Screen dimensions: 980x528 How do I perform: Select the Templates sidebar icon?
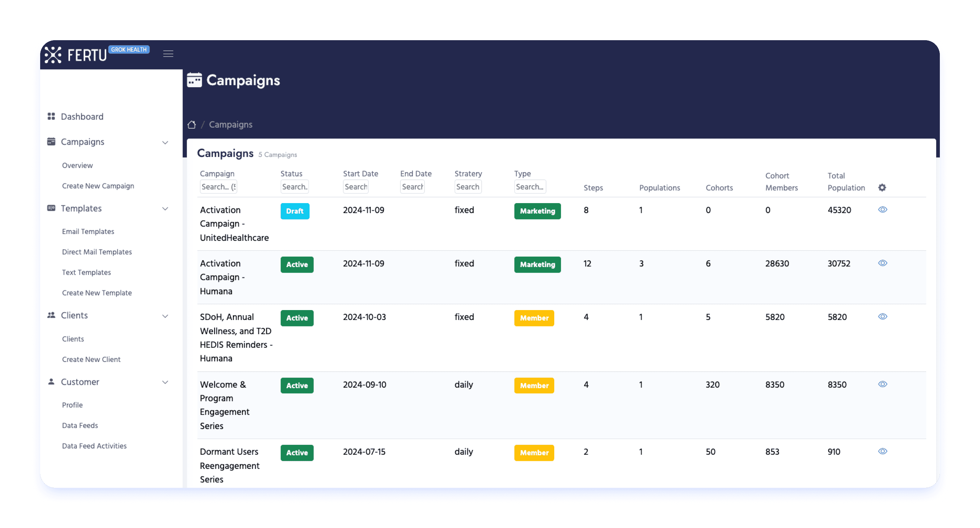[x=51, y=208]
